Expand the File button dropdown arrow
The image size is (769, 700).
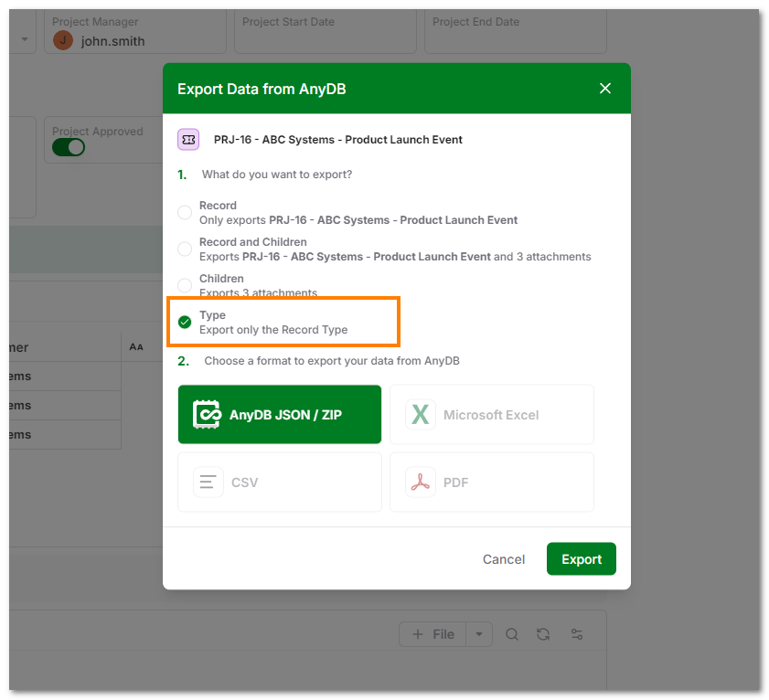tap(479, 634)
